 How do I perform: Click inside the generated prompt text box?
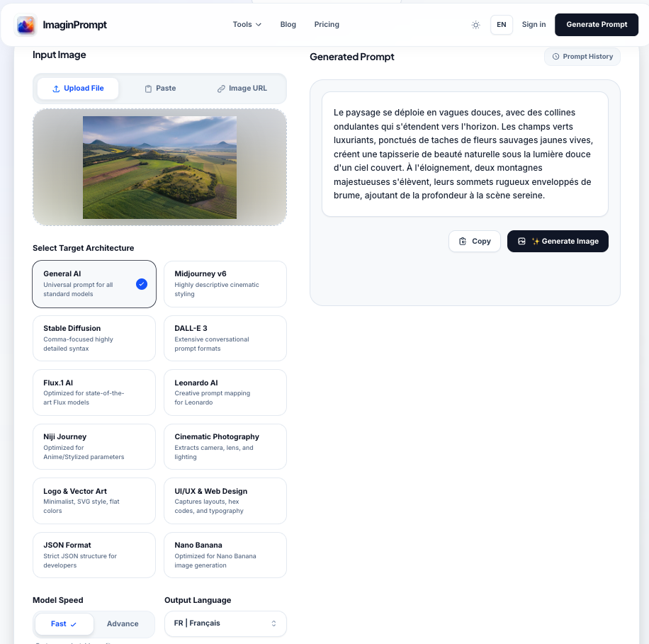(x=465, y=154)
